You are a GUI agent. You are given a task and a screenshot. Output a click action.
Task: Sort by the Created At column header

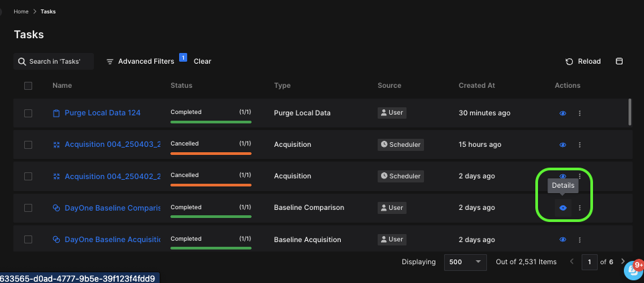tap(476, 86)
